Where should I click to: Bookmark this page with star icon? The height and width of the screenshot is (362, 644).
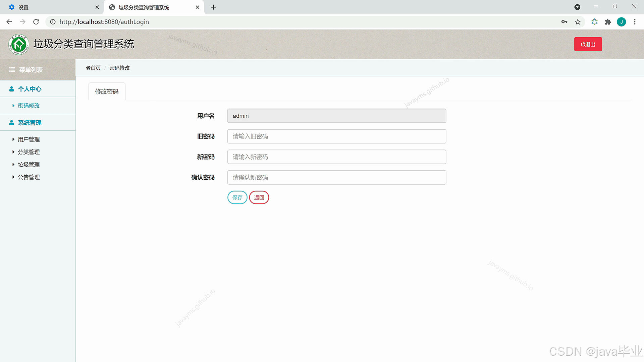578,22
